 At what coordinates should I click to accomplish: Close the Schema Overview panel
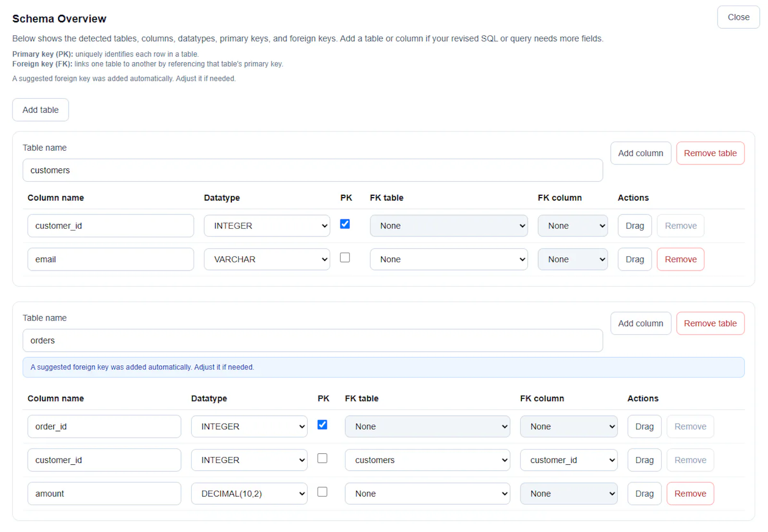click(738, 17)
